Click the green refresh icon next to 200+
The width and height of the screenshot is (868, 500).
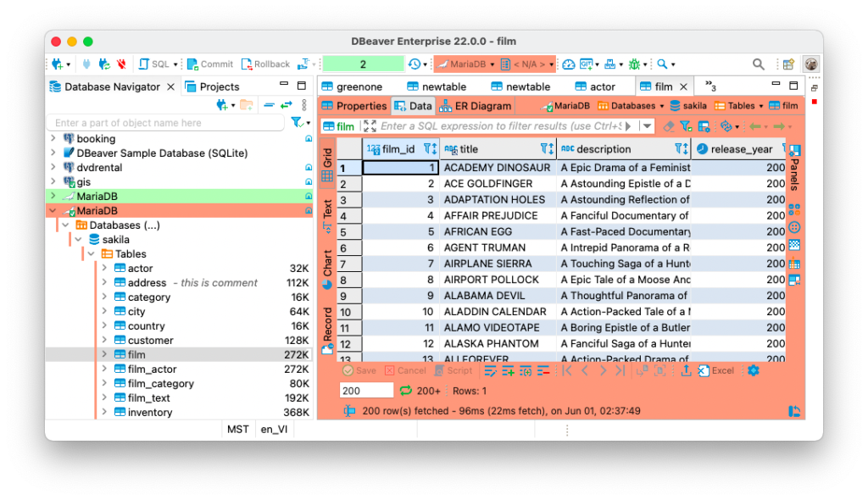point(406,391)
